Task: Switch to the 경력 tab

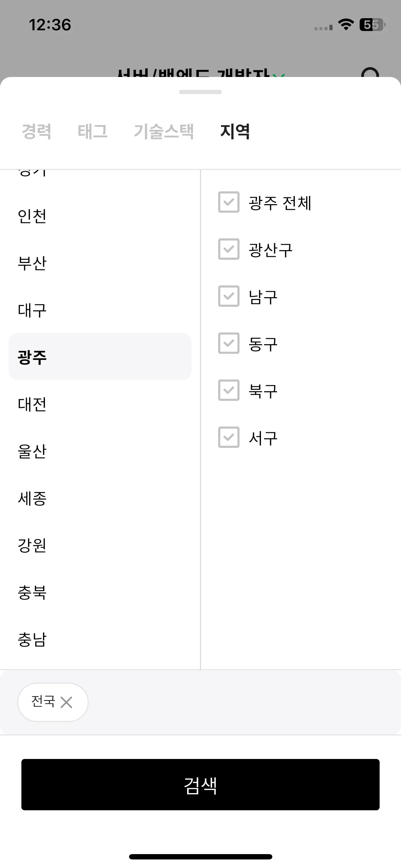Action: (36, 131)
